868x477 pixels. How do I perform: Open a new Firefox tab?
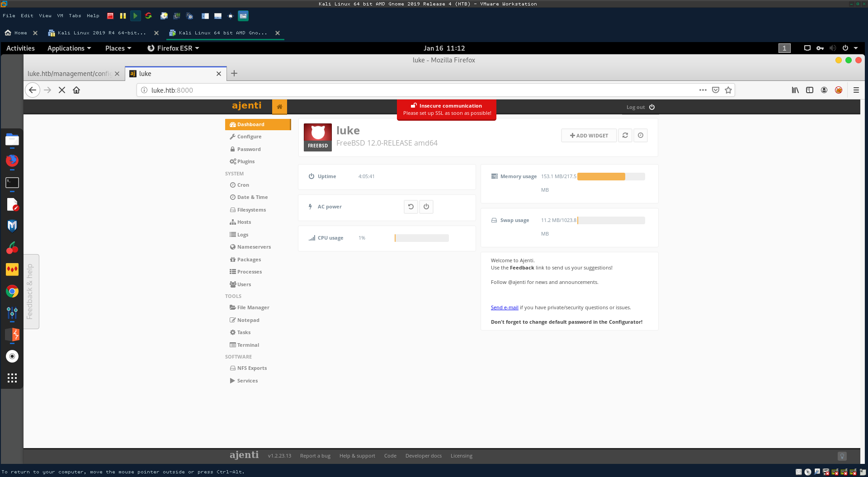tap(234, 73)
